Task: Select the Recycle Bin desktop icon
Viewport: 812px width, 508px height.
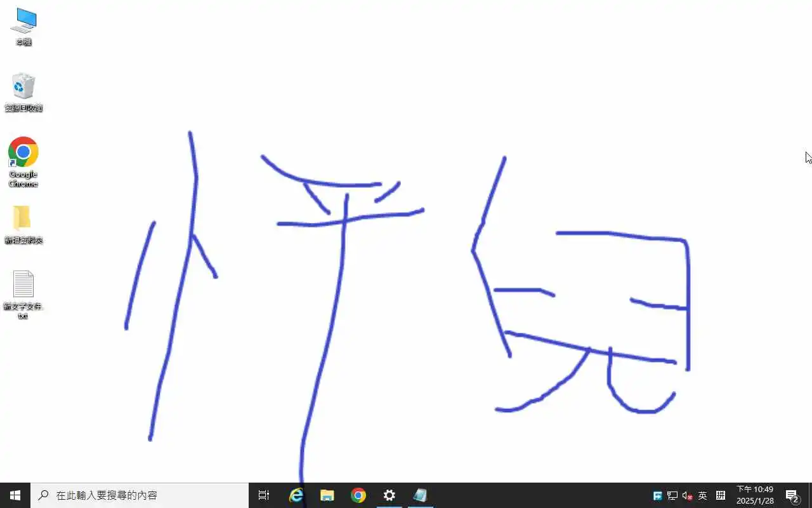Action: 23,93
